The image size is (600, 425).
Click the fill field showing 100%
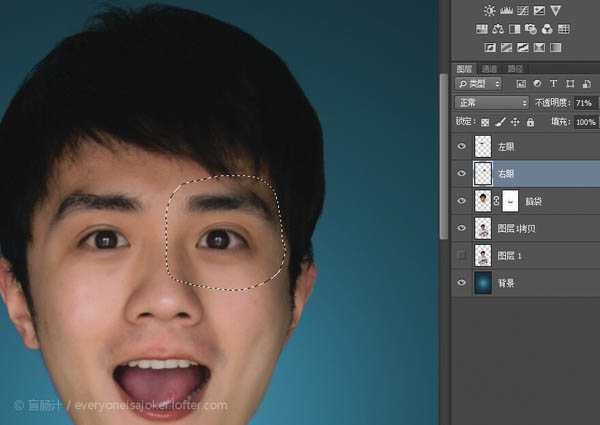click(x=586, y=122)
